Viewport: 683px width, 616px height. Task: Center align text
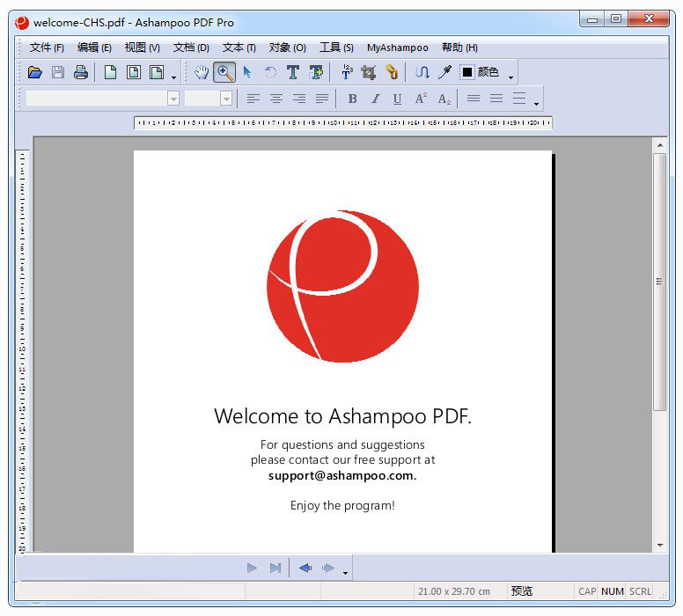[x=276, y=99]
